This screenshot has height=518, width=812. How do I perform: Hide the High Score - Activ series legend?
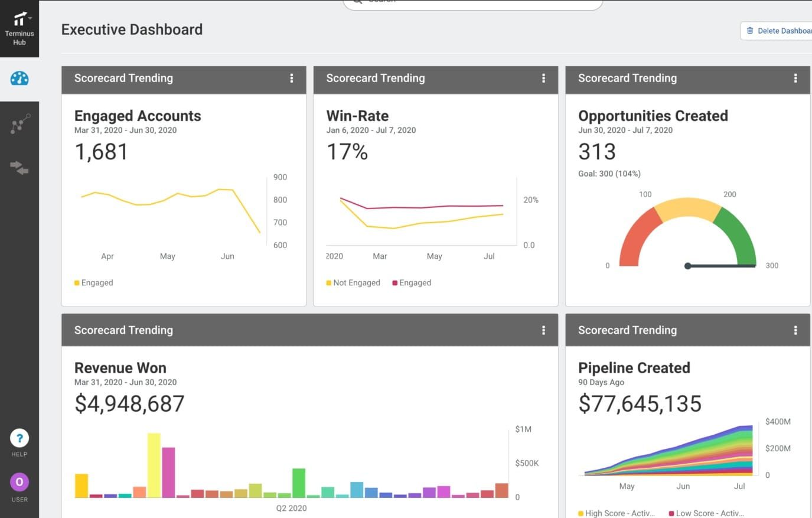tap(618, 513)
